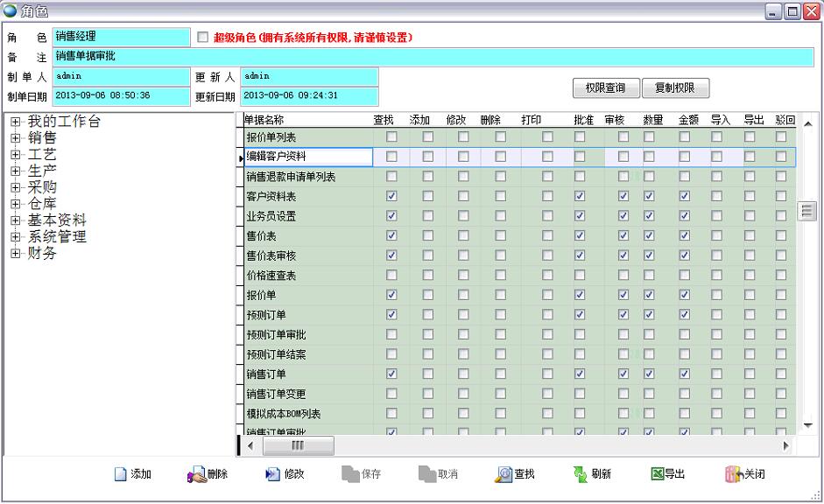Click the 权限查询 button
Image resolution: width=824 pixels, height=504 pixels.
605,88
